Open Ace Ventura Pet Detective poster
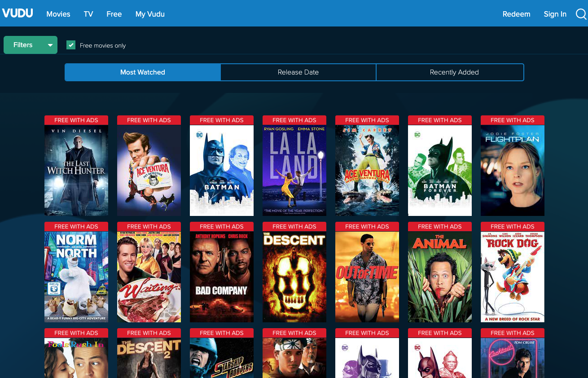Screen dimensions: 588x378 (149, 171)
